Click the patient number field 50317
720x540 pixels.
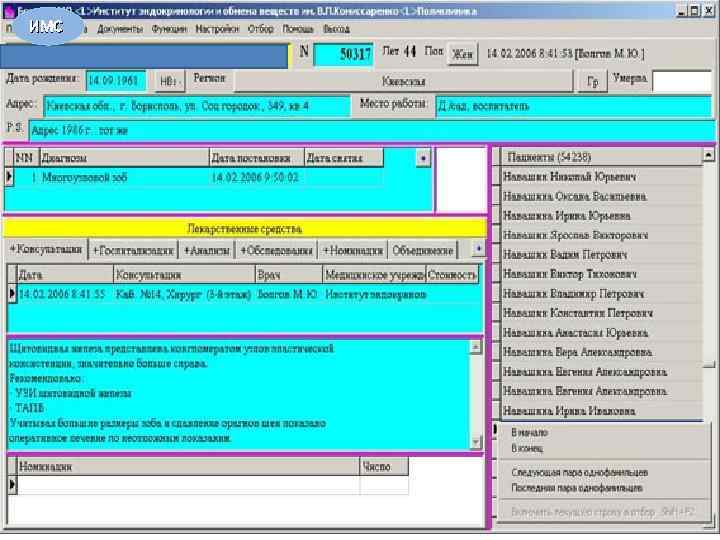point(343,55)
